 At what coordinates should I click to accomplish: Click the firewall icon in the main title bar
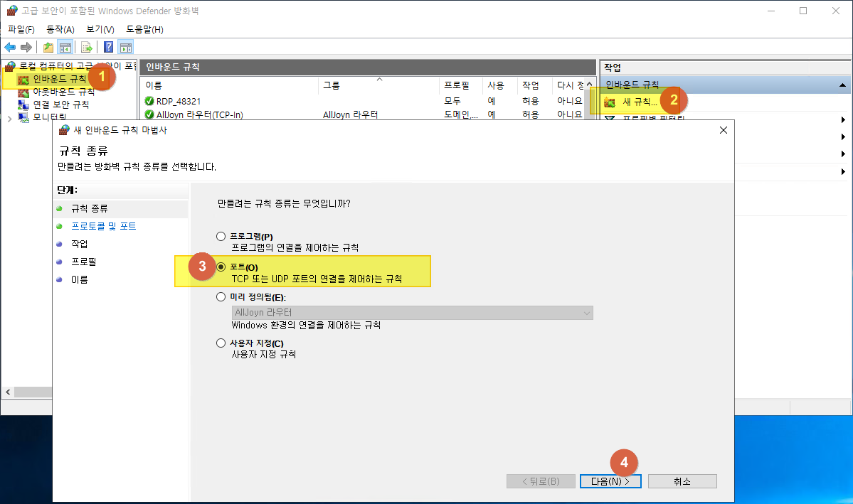click(12, 11)
